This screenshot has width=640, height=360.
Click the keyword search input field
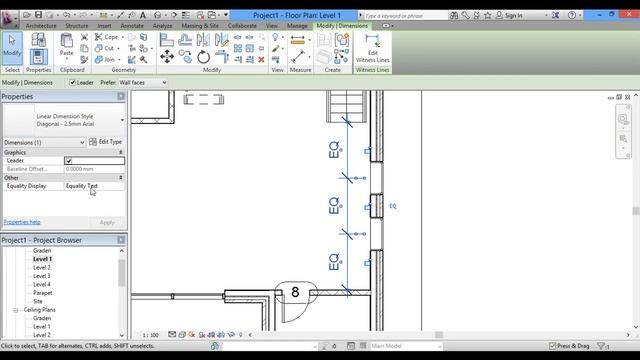(405, 16)
